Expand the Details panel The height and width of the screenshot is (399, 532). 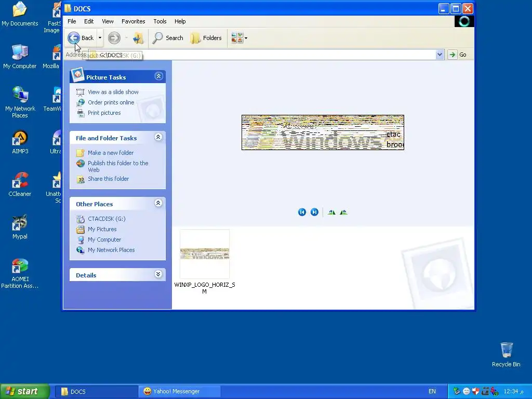[x=158, y=274]
